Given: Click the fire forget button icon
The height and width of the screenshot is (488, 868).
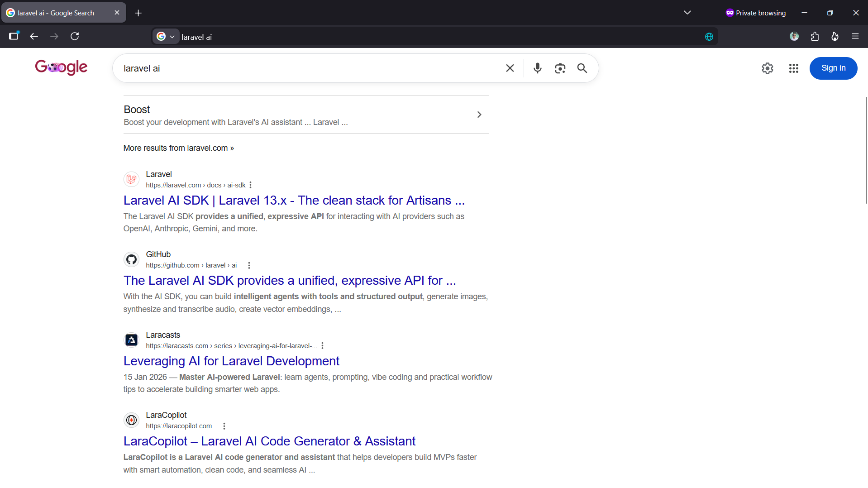Looking at the screenshot, I should click(x=835, y=36).
